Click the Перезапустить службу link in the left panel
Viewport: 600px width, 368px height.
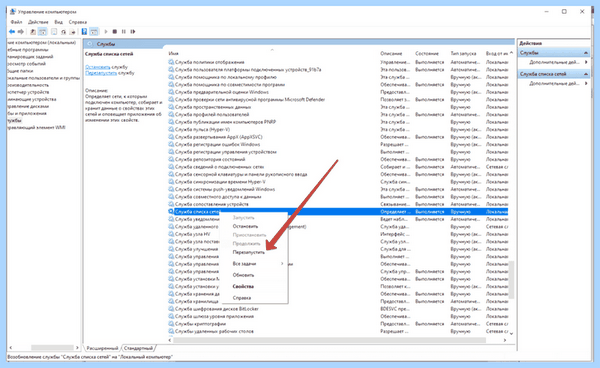[x=101, y=73]
